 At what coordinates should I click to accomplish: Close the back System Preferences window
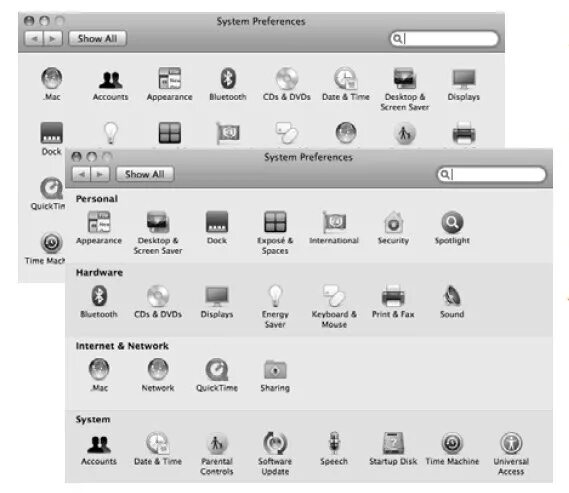(x=29, y=21)
